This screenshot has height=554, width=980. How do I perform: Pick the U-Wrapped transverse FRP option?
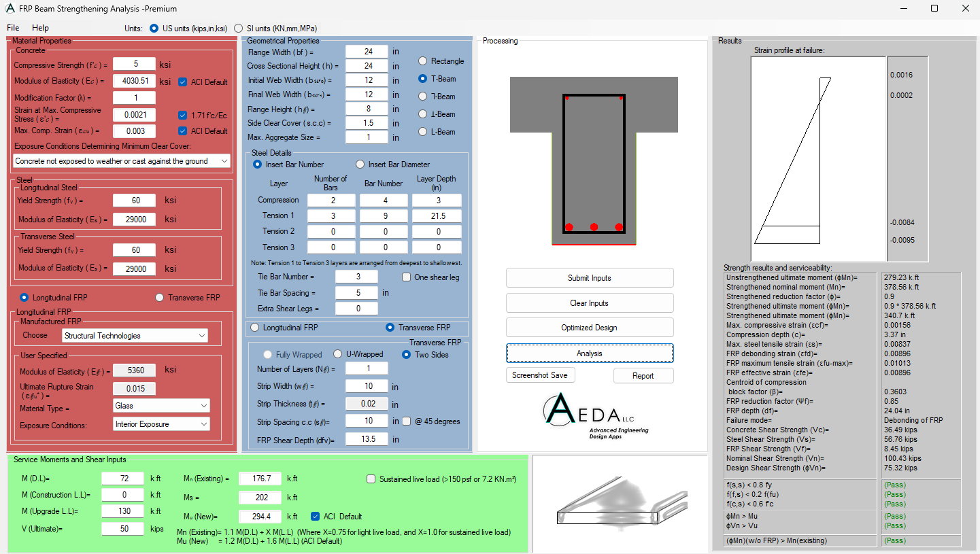click(338, 354)
